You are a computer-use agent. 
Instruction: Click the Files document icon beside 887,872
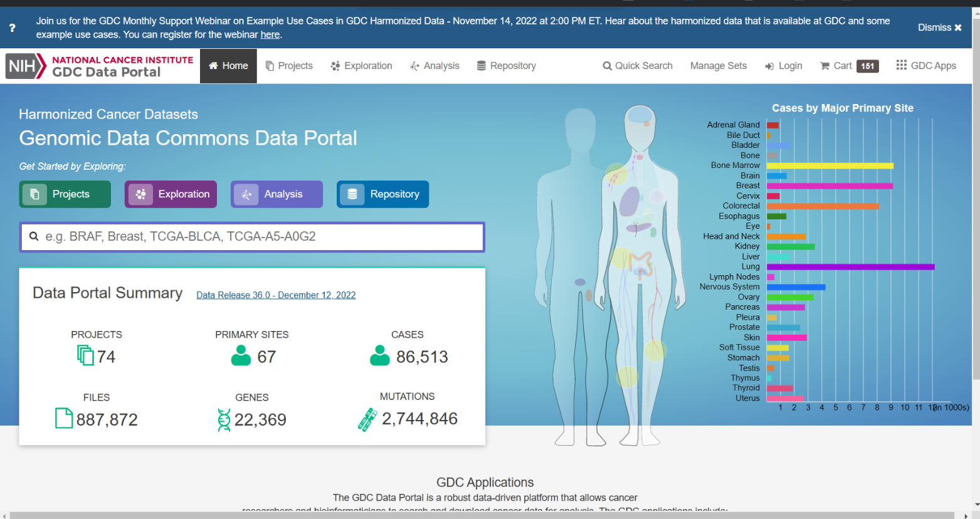[64, 418]
